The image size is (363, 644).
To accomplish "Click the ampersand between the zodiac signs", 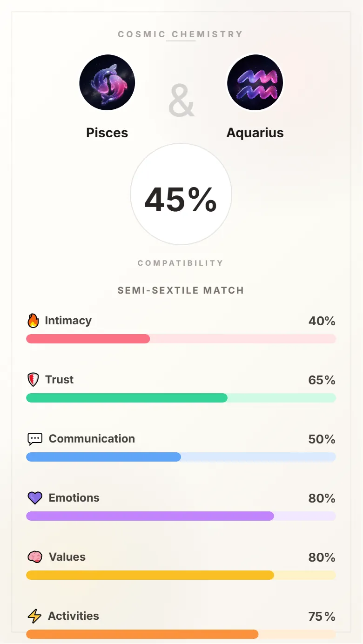I will coord(181,100).
